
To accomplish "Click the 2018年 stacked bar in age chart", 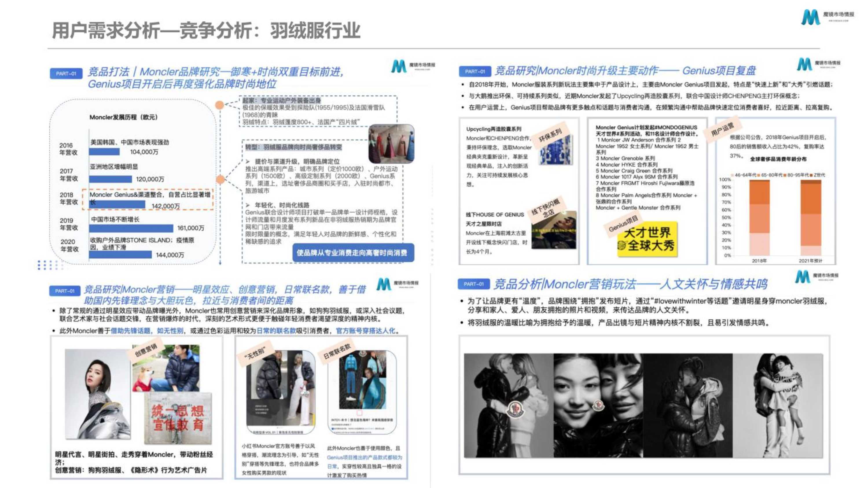I will coord(759,218).
